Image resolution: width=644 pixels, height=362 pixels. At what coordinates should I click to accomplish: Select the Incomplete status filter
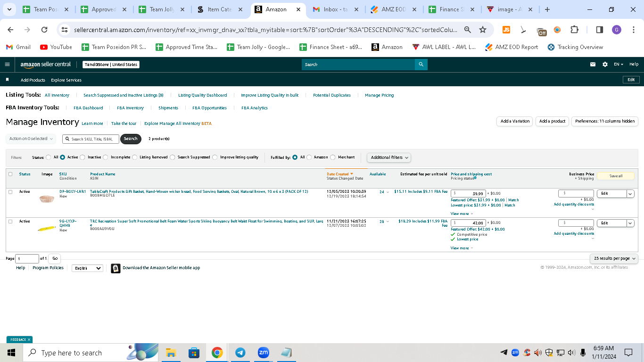coord(106,157)
